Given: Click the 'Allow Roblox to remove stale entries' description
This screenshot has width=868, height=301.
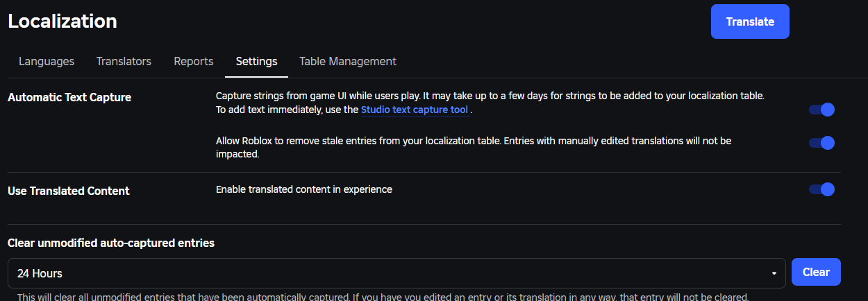Looking at the screenshot, I should (474, 148).
